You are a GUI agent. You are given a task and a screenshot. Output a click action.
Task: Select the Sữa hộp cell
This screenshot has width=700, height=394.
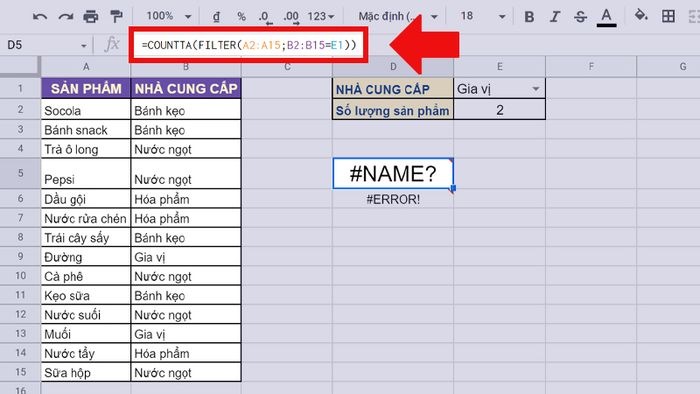point(86,372)
